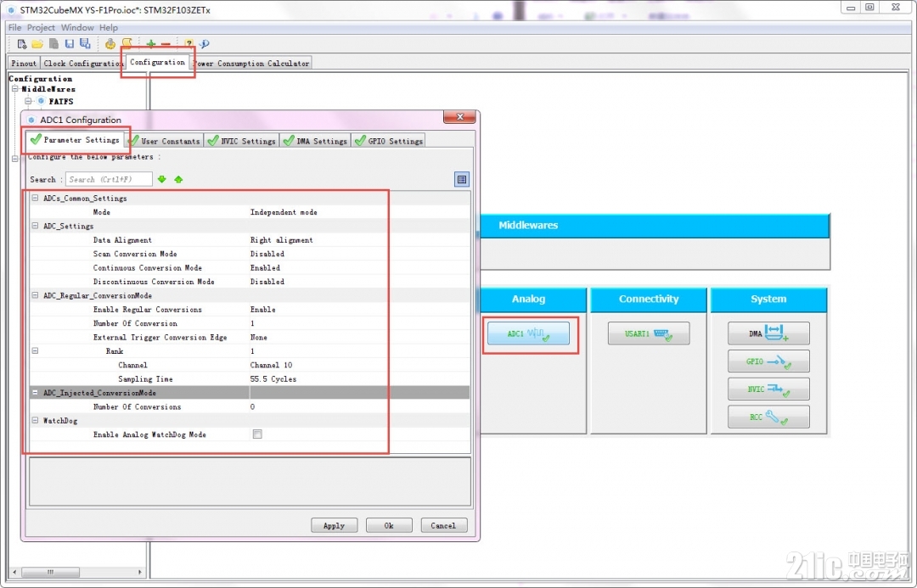This screenshot has height=588, width=917.
Task: Click the blue list view icon beside search
Action: [462, 179]
